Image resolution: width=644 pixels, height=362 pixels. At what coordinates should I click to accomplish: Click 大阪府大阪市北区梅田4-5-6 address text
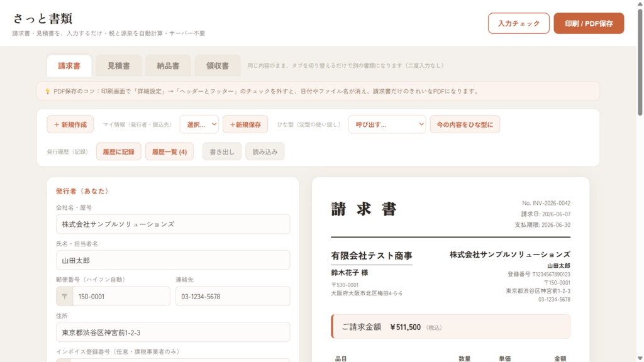click(x=367, y=293)
